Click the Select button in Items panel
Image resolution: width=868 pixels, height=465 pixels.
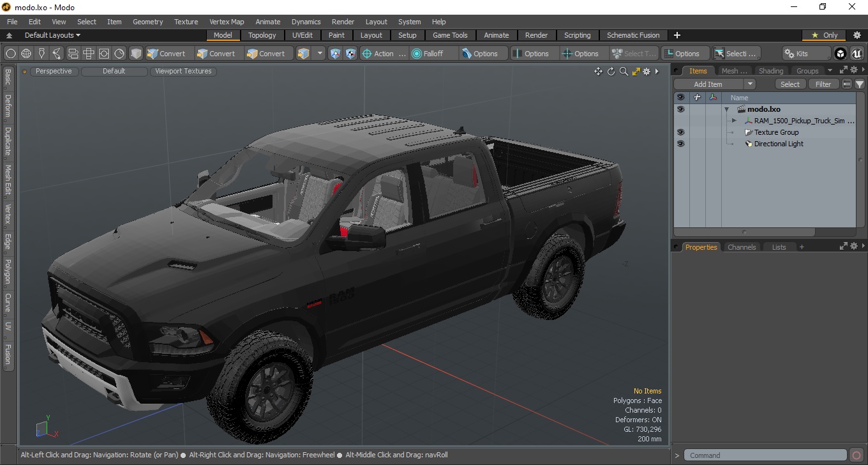790,84
